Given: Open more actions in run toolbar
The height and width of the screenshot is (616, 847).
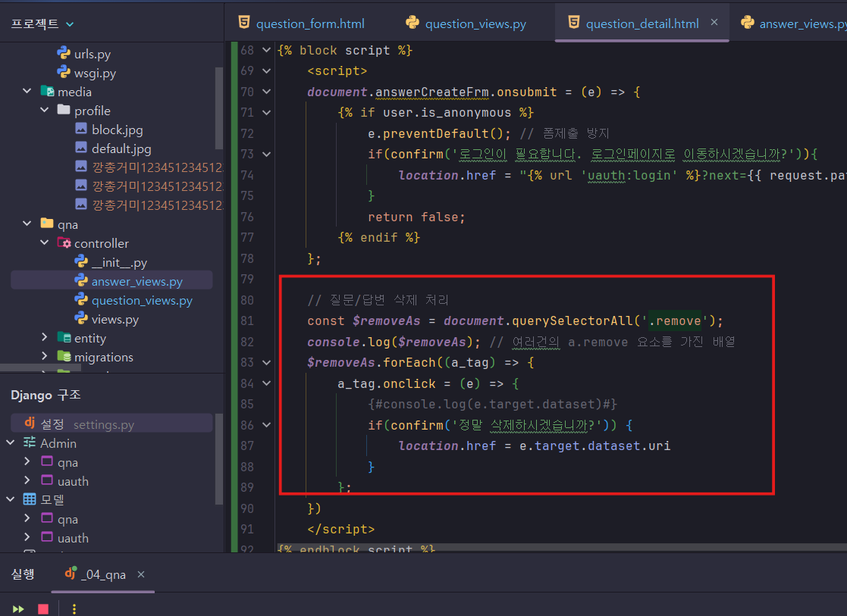Looking at the screenshot, I should pyautogui.click(x=74, y=609).
